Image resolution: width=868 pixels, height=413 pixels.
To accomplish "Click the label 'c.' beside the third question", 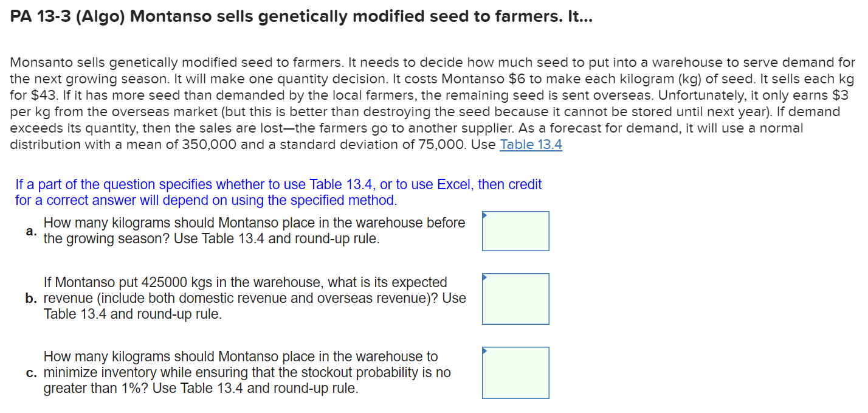I will (30, 373).
